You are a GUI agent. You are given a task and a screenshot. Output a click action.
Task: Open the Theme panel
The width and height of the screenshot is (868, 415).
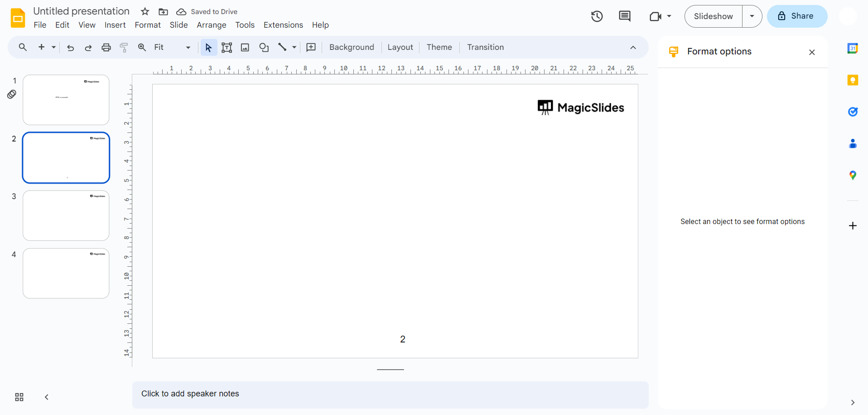[439, 47]
